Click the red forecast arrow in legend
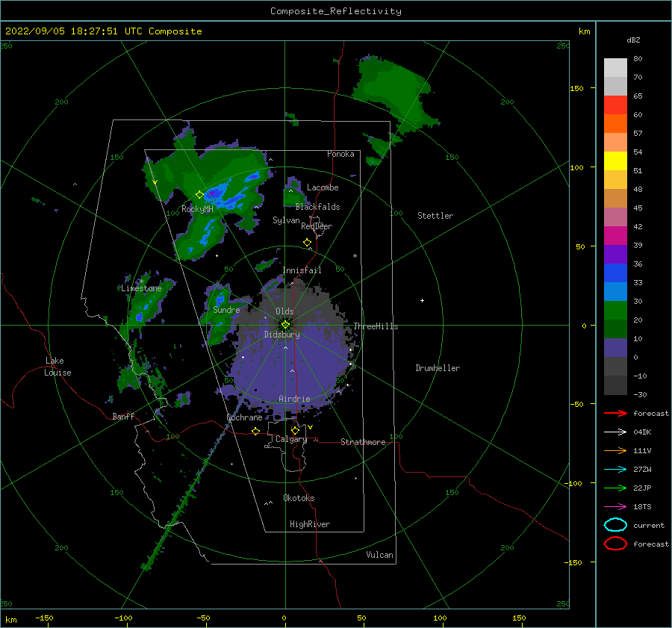This screenshot has width=672, height=628. click(x=615, y=413)
